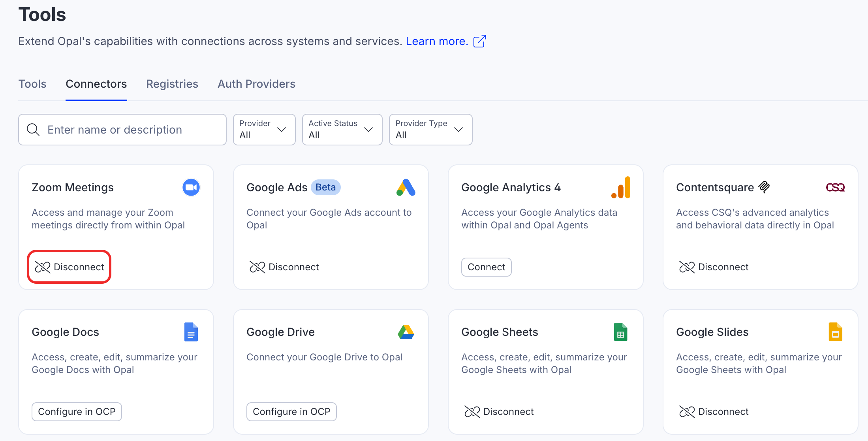
Task: Click the Beta badge on Google Ads
Action: [x=326, y=187]
